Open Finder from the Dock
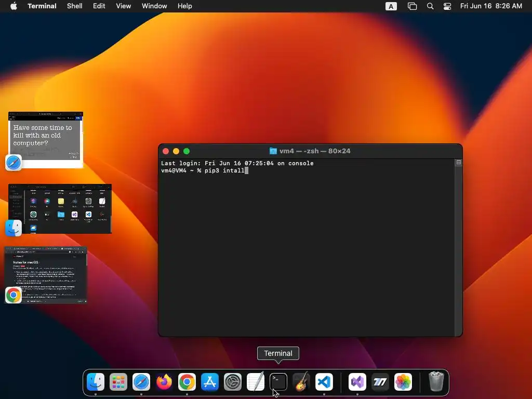 pos(96,382)
